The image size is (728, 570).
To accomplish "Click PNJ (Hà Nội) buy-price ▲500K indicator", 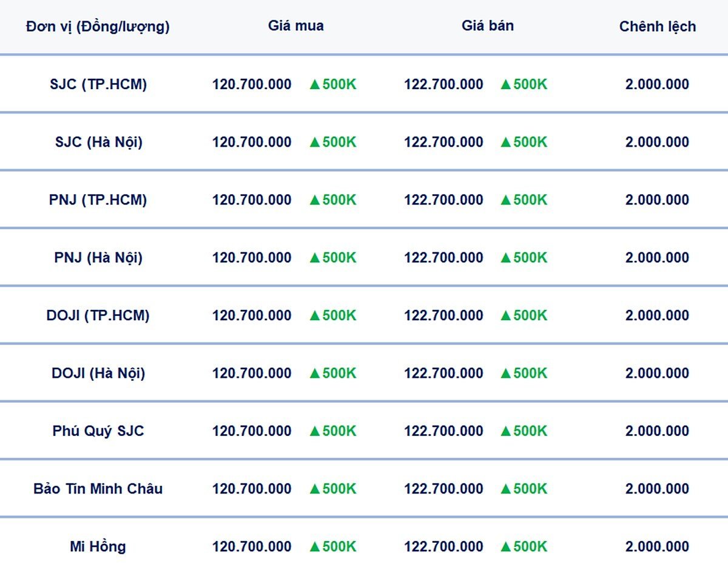I will [333, 258].
